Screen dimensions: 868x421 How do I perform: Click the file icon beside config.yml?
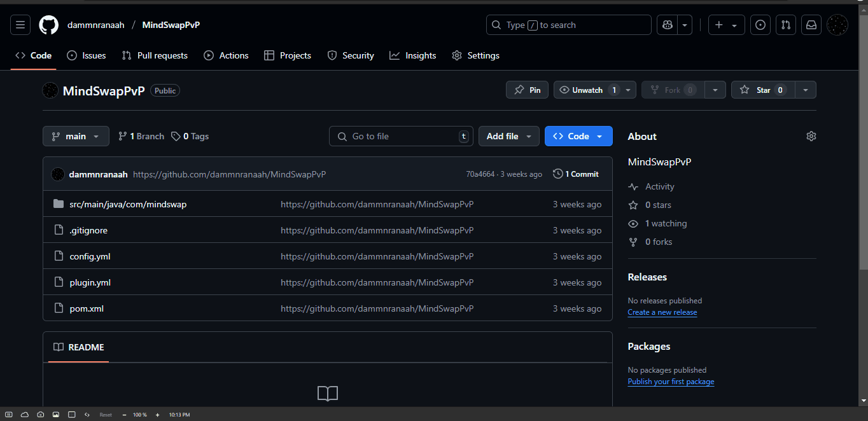click(x=59, y=256)
